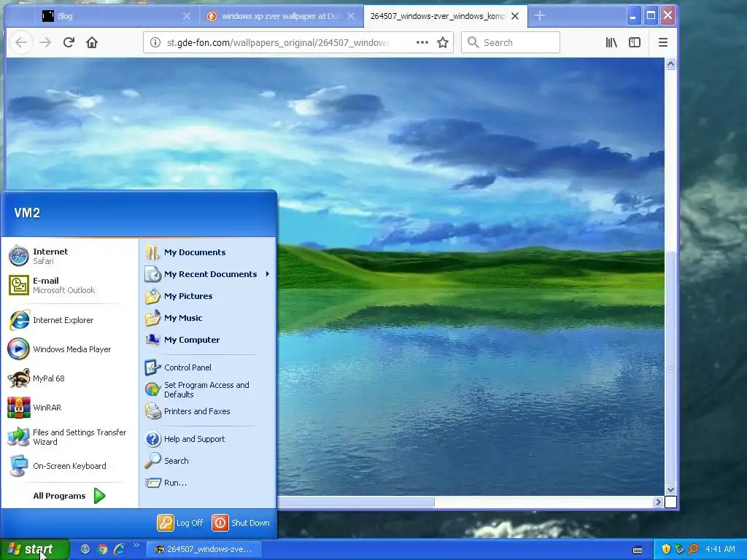747x560 pixels.
Task: Open Set Program Access and Defaults
Action: (x=208, y=389)
